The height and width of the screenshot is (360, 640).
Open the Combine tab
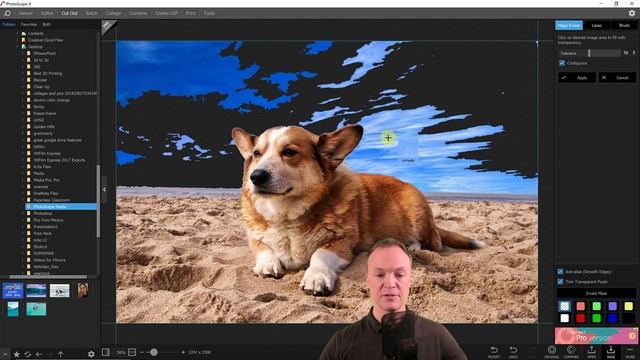point(138,13)
